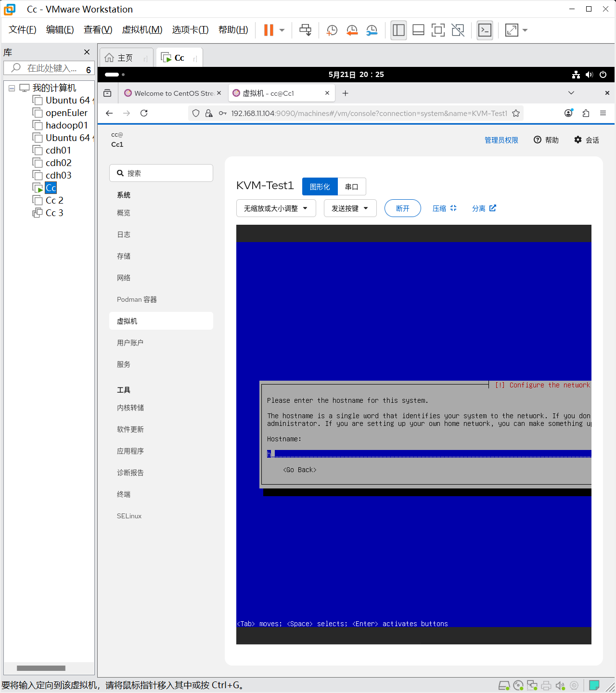Open the 帮助(H) menu
This screenshot has height=693, width=616.
233,30
